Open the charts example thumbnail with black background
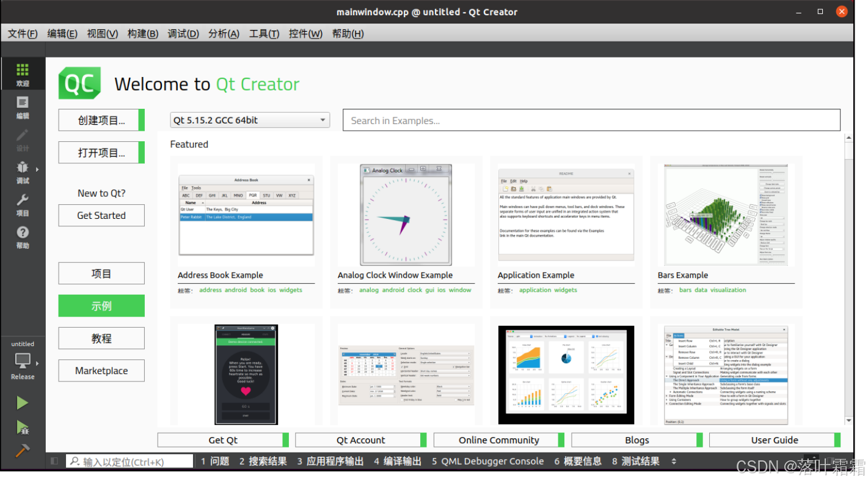The image size is (868, 483). click(566, 375)
